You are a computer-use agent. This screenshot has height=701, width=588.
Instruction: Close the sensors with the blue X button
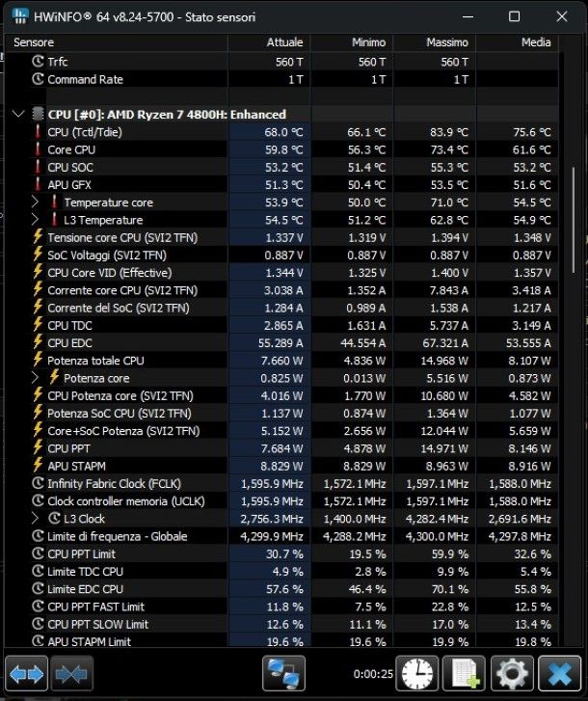tap(559, 674)
